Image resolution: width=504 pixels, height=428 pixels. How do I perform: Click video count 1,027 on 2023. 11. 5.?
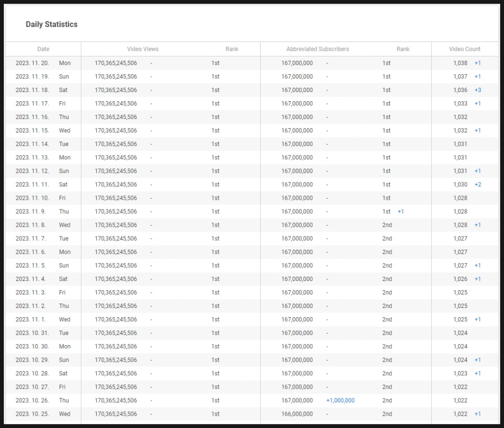(x=460, y=265)
